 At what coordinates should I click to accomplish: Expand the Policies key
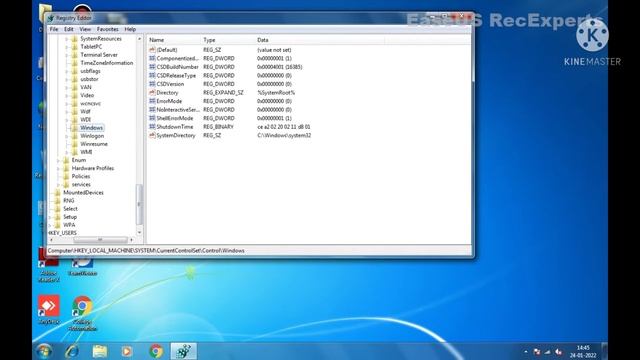pos(58,176)
